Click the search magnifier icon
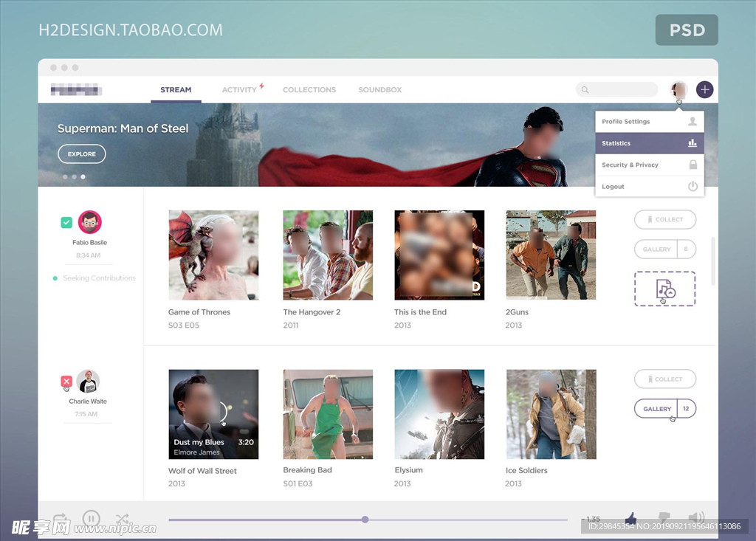Screen dimensions: 756x541 585,90
